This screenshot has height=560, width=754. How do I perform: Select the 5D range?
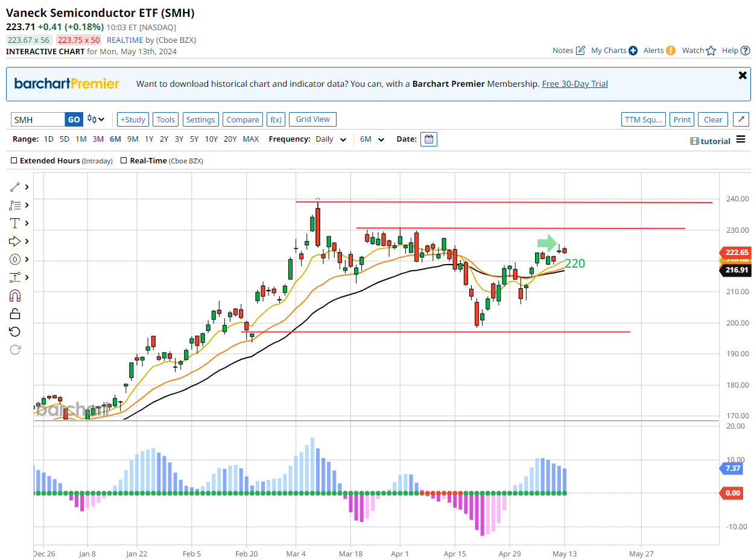tap(65, 139)
